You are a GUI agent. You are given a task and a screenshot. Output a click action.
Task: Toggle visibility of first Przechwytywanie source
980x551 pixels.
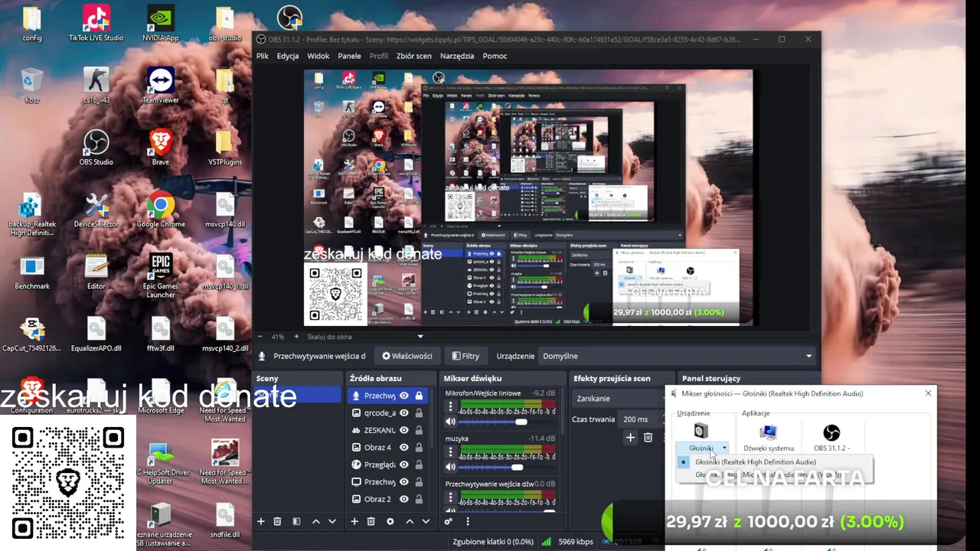point(403,396)
